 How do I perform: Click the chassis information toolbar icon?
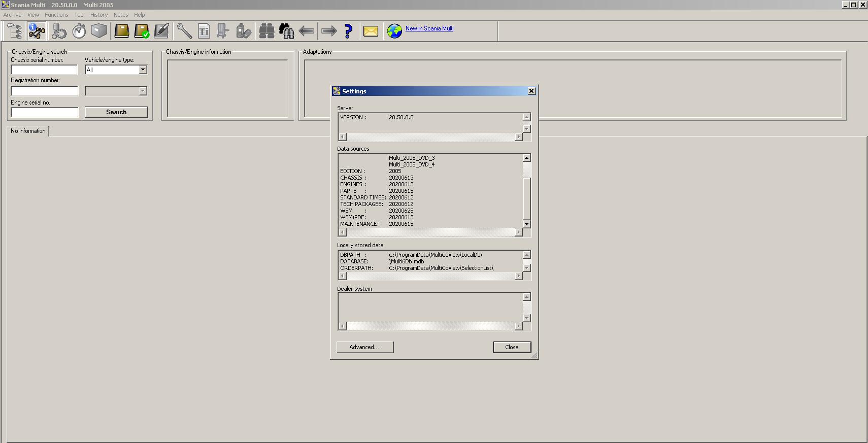pos(37,31)
